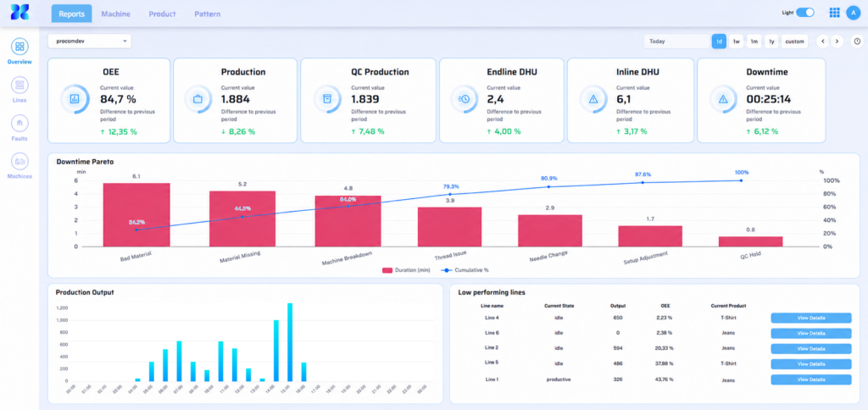Open the apps grid icon in header
The image size is (868, 410).
834,13
